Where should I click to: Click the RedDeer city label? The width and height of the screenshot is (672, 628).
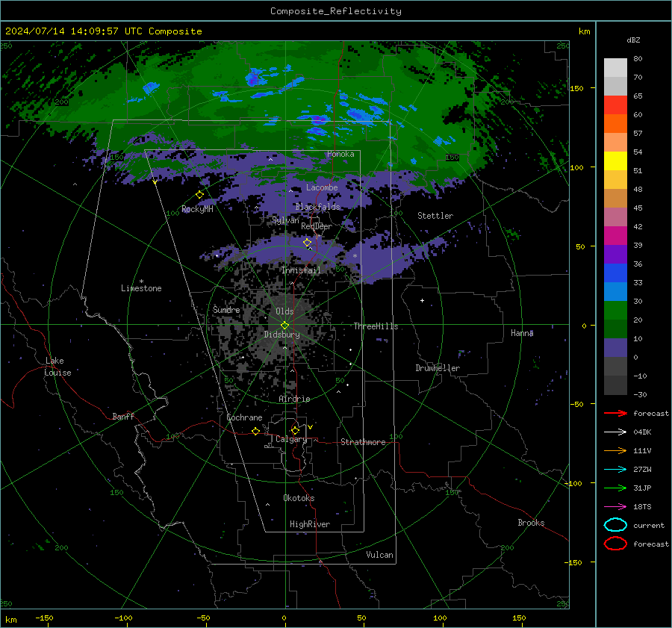coord(317,226)
